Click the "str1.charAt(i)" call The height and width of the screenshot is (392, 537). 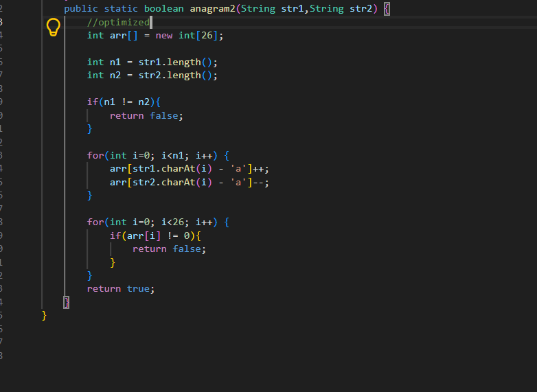click(x=172, y=169)
